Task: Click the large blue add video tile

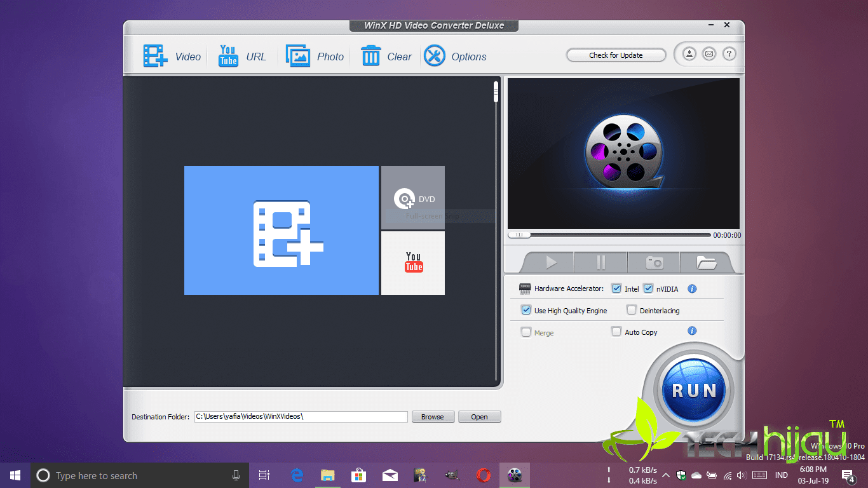Action: pyautogui.click(x=281, y=231)
